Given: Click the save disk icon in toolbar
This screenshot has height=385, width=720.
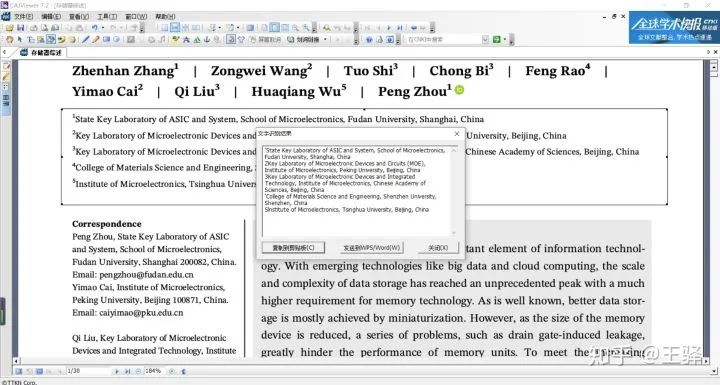Looking at the screenshot, I should 20,28.
